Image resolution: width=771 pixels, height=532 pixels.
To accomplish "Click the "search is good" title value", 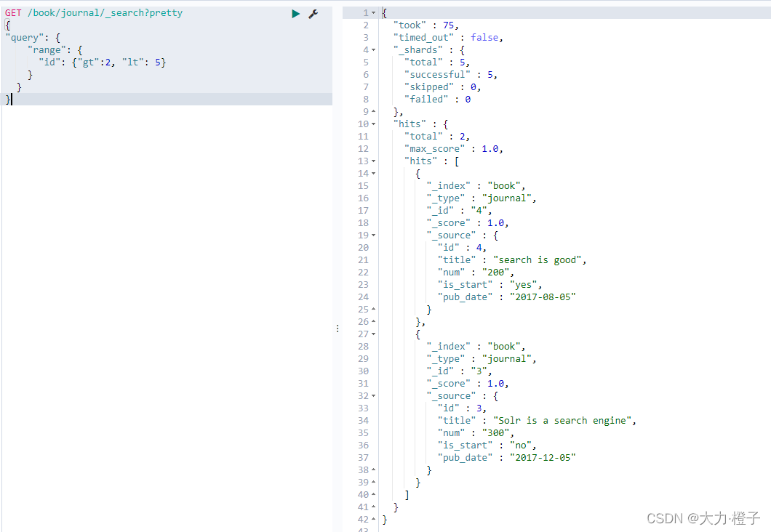I will 538,260.
